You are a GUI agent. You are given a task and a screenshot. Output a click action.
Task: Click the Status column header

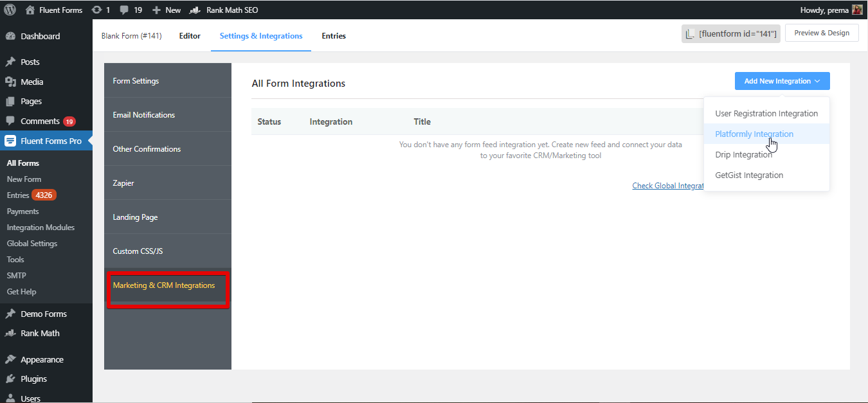pos(269,121)
